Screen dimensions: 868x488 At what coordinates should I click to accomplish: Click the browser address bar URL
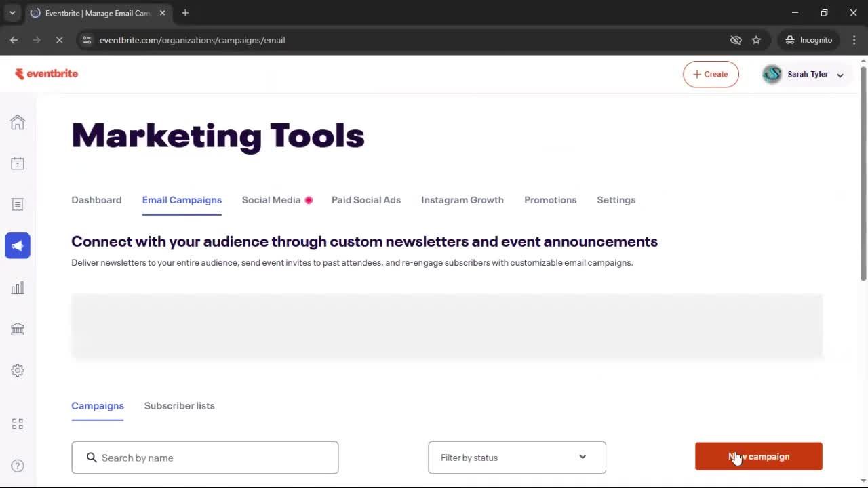[192, 40]
